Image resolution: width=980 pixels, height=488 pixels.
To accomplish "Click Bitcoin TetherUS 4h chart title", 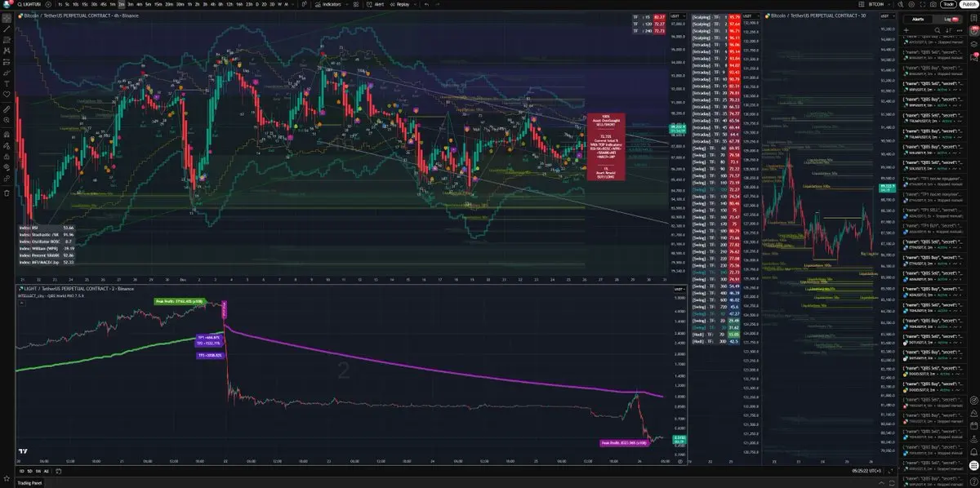I will (78, 16).
